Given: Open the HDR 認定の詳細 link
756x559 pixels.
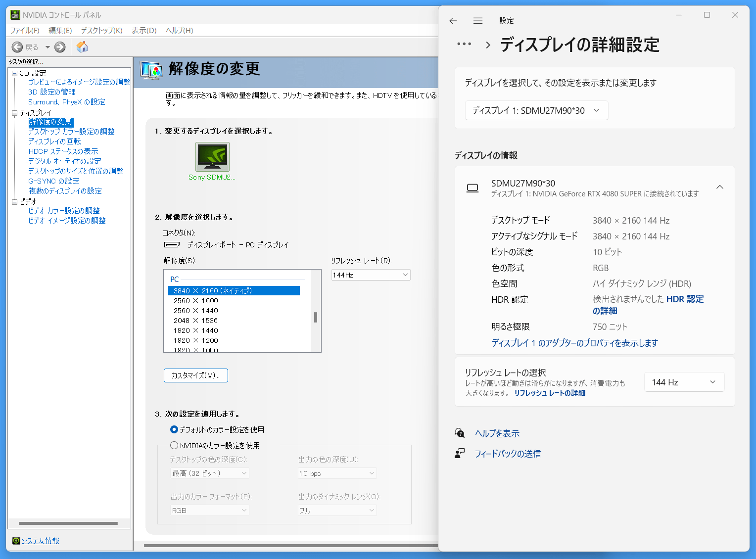Looking at the screenshot, I should (x=648, y=305).
